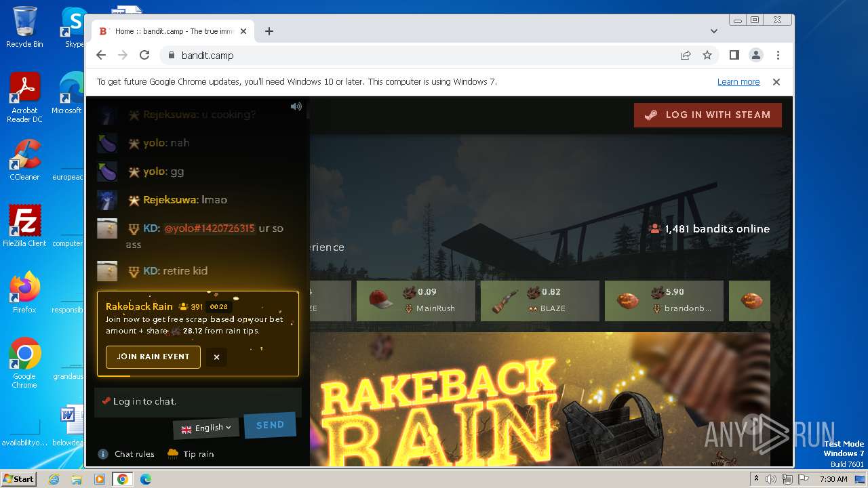Click Rejeksuwa's avatar beside 'lmao'

pyautogui.click(x=107, y=200)
